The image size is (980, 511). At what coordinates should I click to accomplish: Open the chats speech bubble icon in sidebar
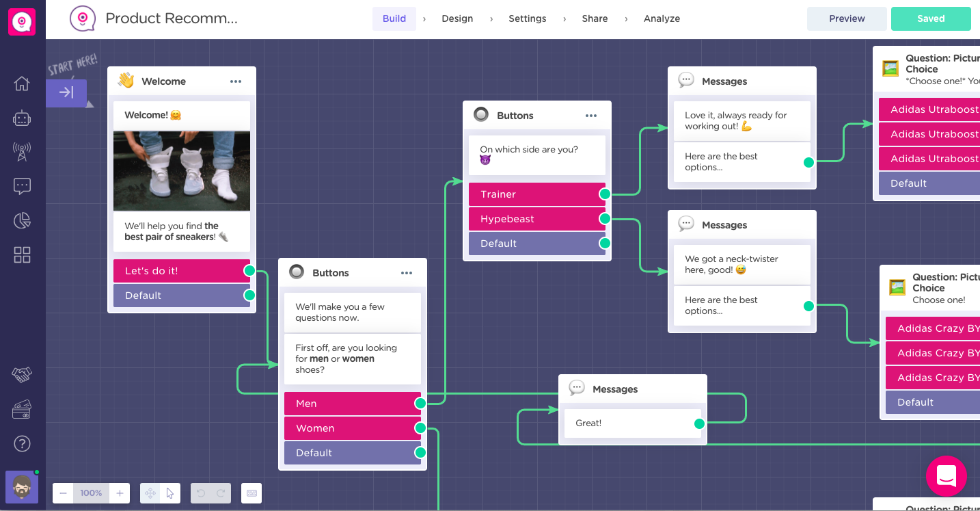pos(22,186)
